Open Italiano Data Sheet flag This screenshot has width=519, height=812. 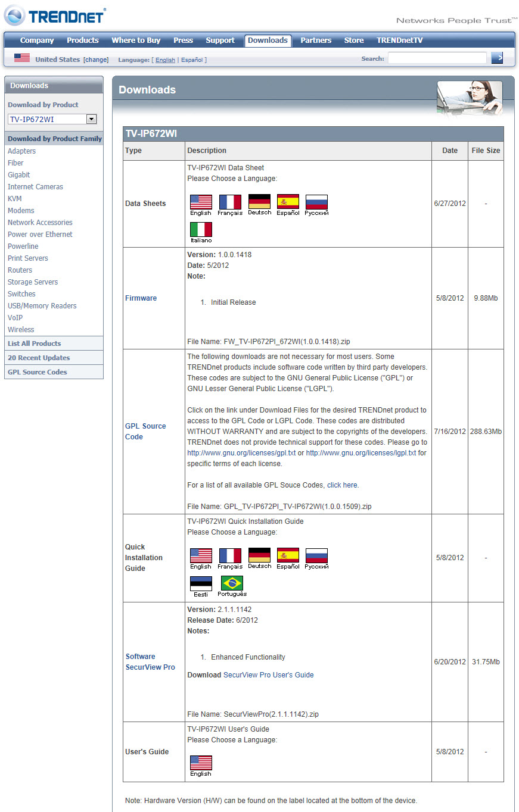click(201, 230)
